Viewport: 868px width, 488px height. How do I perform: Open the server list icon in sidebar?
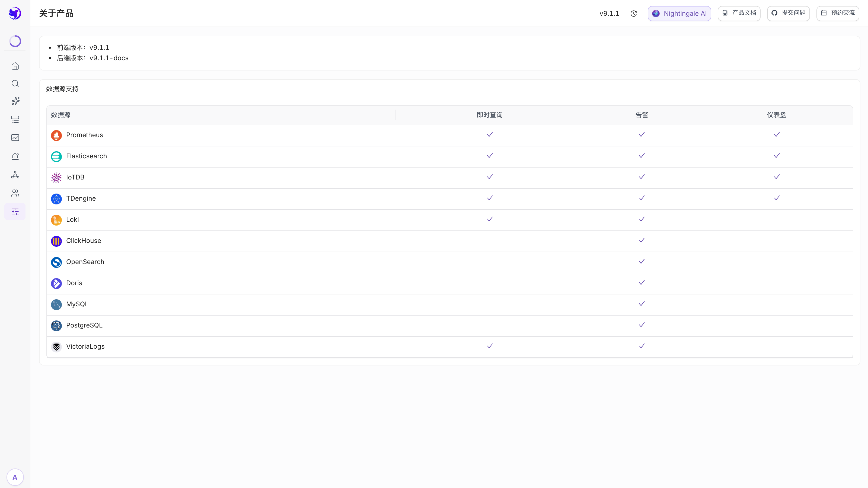[x=15, y=119]
